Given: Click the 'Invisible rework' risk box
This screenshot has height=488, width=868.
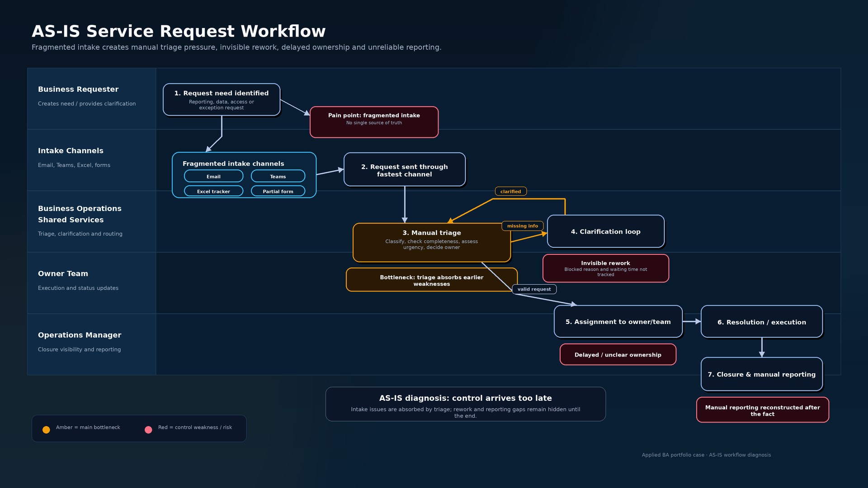Looking at the screenshot, I should [606, 268].
